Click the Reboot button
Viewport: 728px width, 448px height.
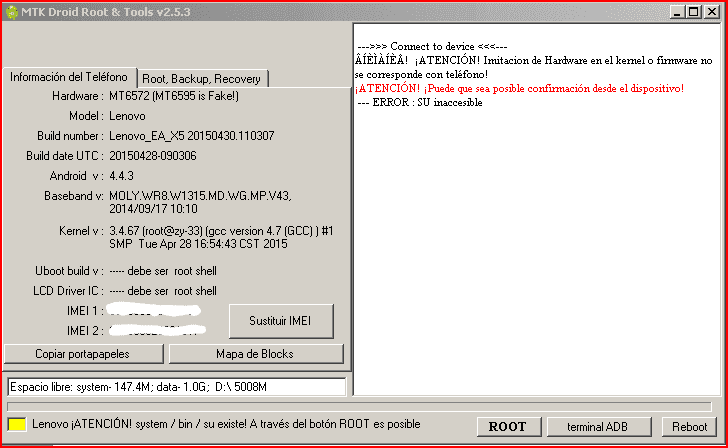[689, 427]
